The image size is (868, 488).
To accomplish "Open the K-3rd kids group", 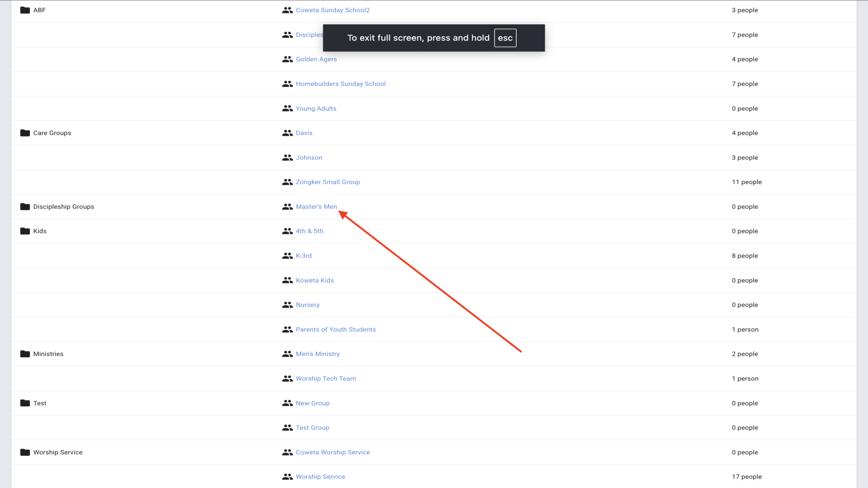I will (303, 256).
